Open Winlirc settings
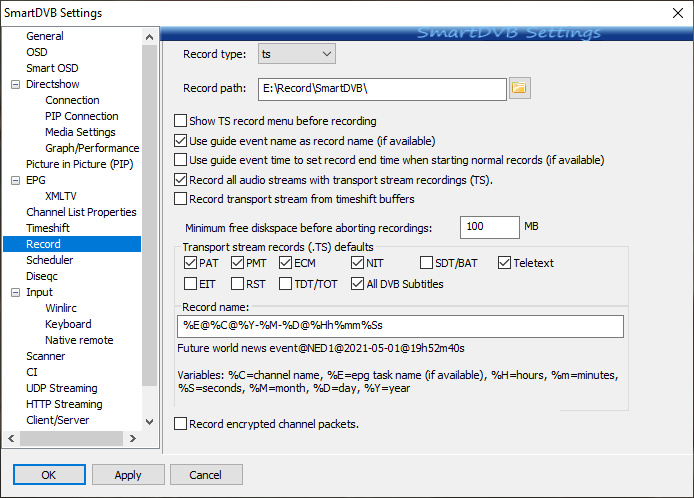Image resolution: width=694 pixels, height=498 pixels. 61,308
